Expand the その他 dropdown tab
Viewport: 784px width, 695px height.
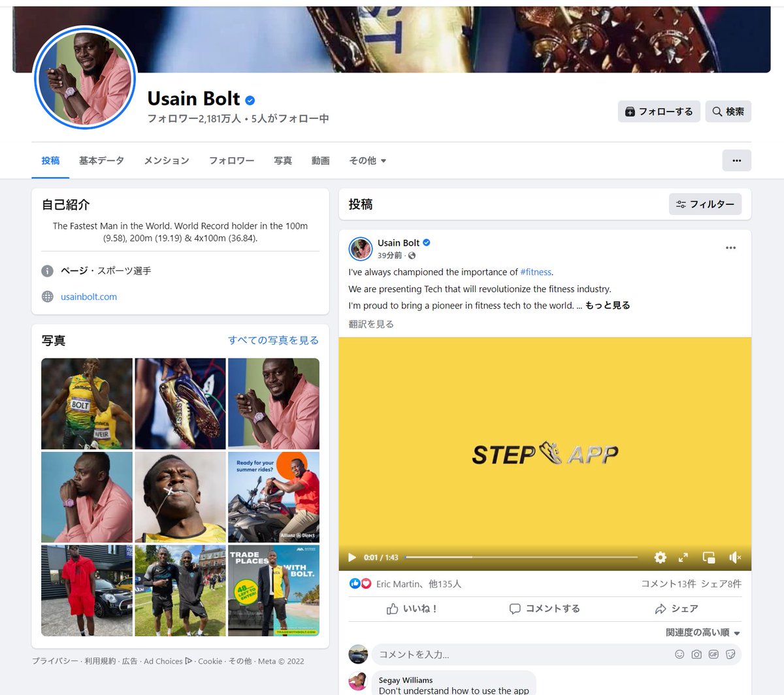click(368, 161)
